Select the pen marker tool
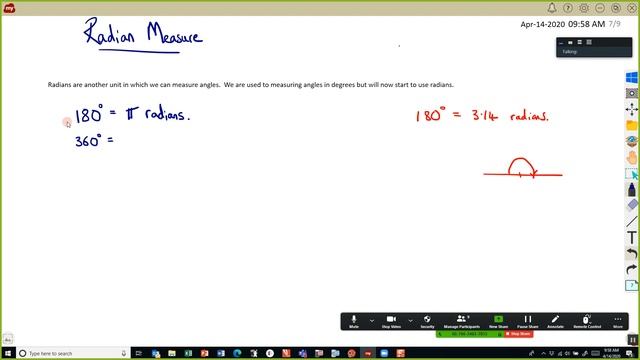The image size is (640, 360). click(x=632, y=190)
